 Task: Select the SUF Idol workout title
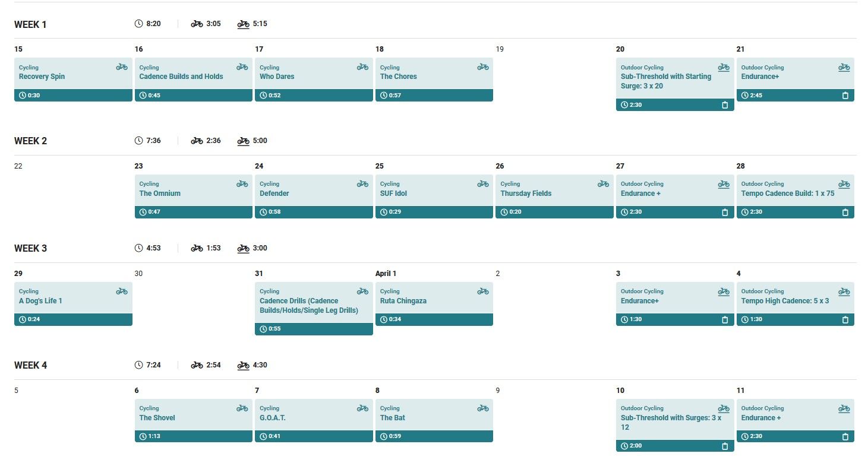pos(393,194)
